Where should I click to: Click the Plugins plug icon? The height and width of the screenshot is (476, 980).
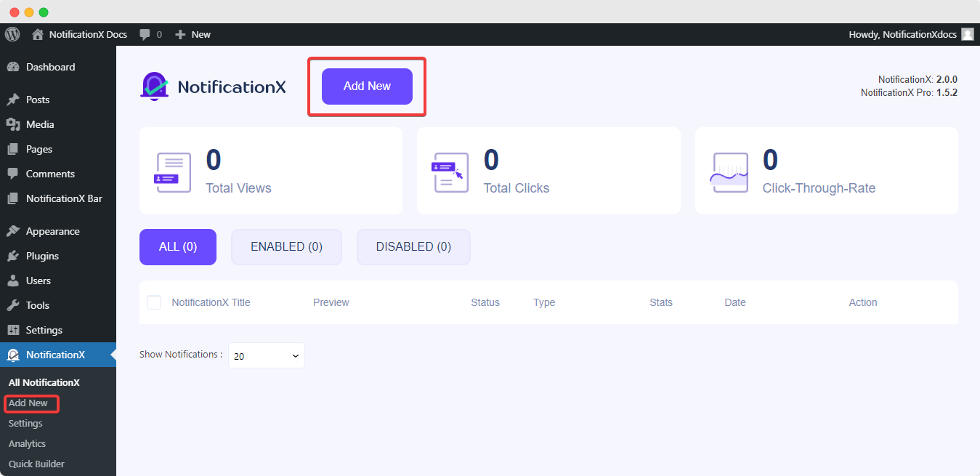pyautogui.click(x=13, y=256)
